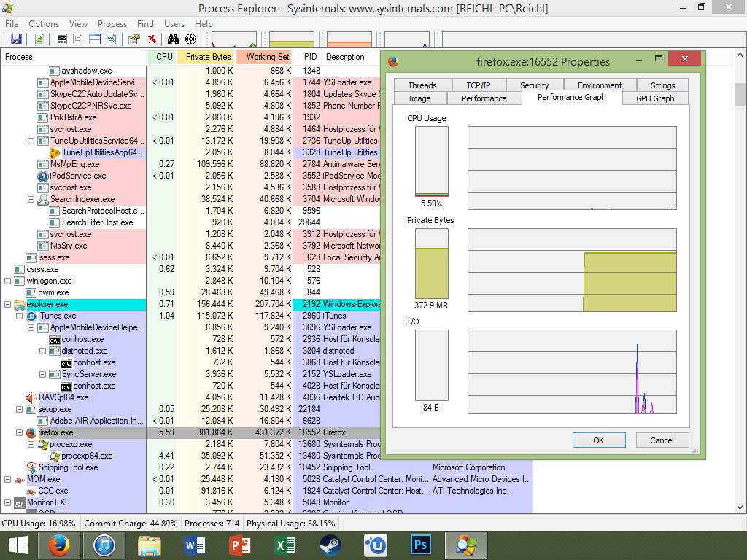Select the SnippingTool.exe process row

coord(267,467)
